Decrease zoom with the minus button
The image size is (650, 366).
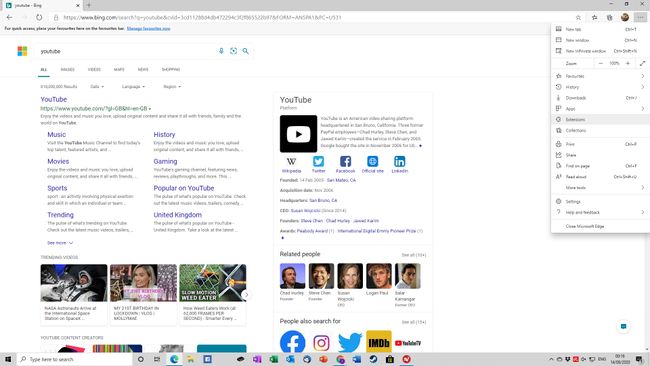pos(601,63)
